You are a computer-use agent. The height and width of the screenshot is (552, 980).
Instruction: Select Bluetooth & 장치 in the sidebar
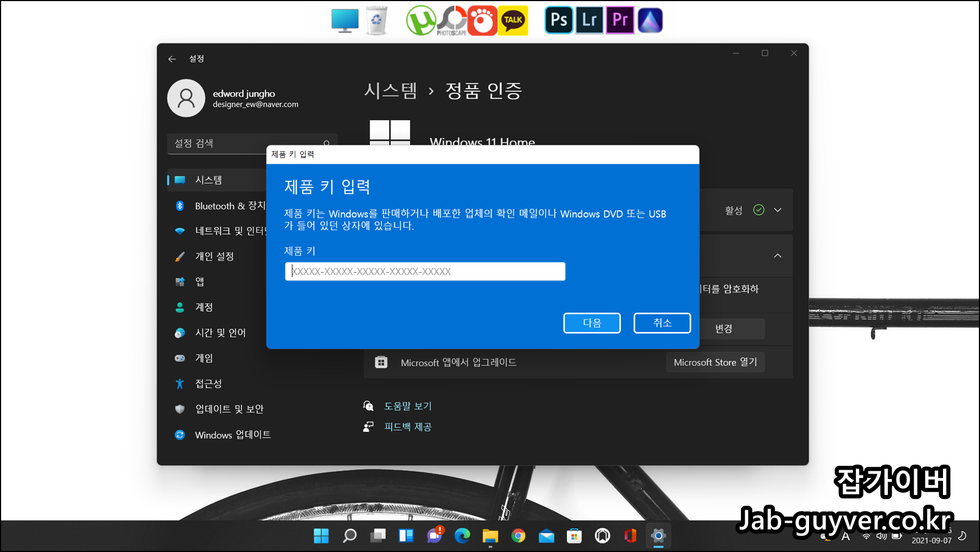pos(229,205)
